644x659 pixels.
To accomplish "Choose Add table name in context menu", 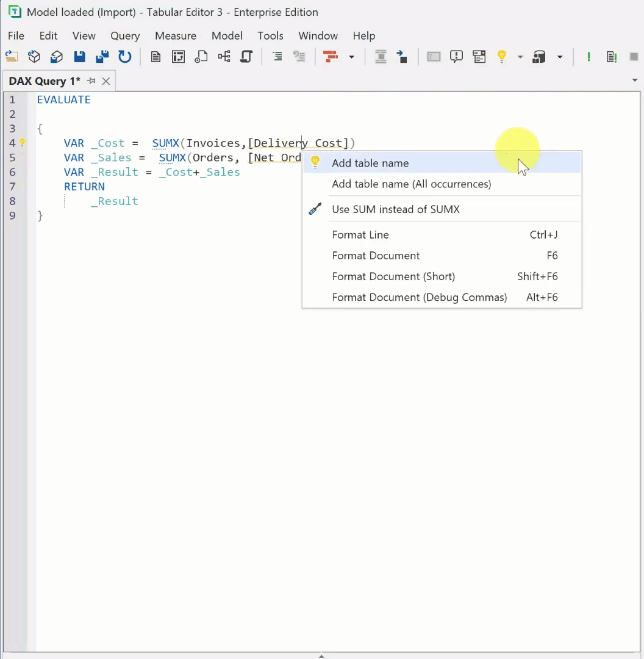I will coord(442,163).
